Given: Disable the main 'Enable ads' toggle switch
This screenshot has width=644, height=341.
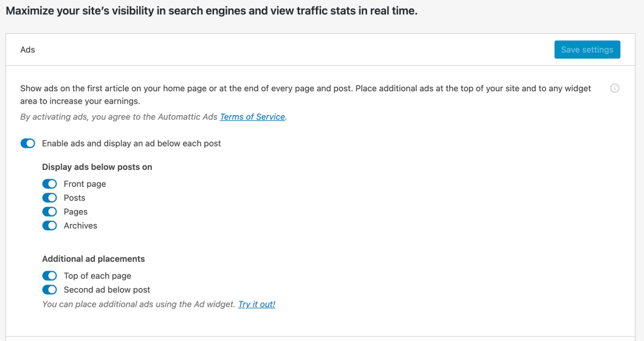Looking at the screenshot, I should click(x=28, y=143).
